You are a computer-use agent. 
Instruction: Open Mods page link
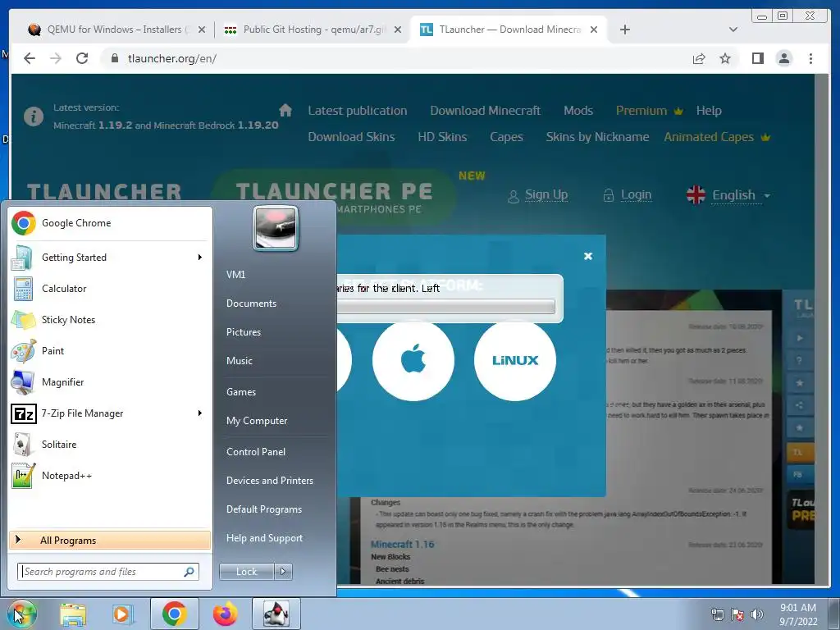pyautogui.click(x=578, y=111)
